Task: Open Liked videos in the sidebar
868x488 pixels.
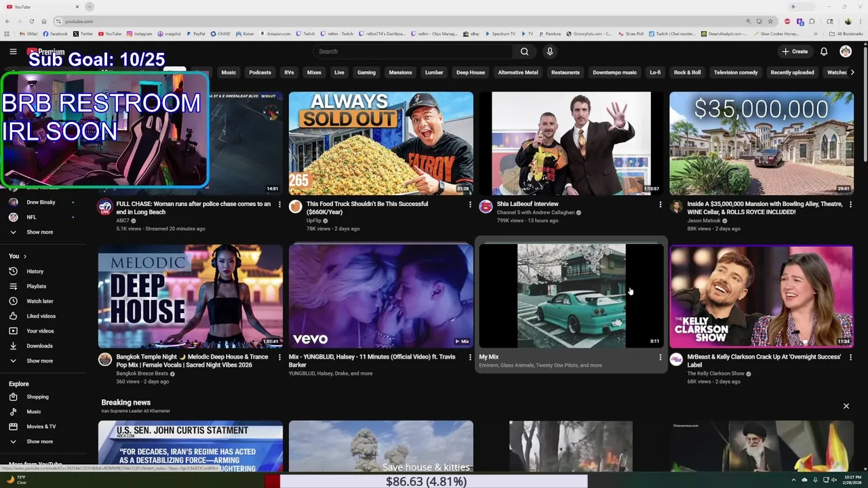Action: [x=41, y=316]
